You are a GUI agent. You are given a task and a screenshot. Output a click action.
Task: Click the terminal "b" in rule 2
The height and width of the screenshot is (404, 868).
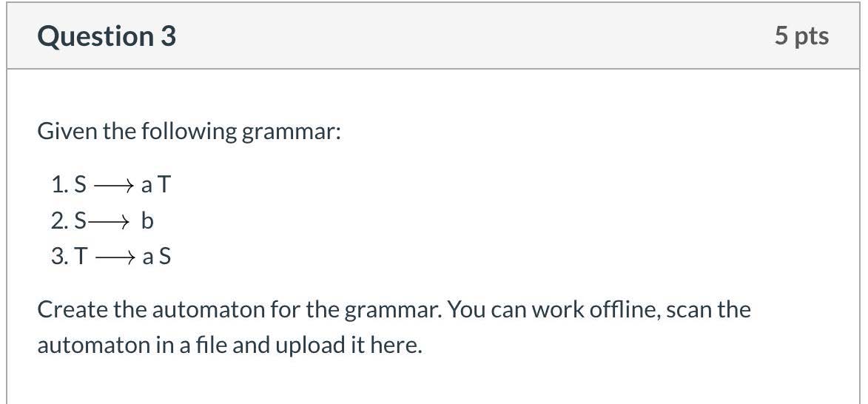click(x=147, y=220)
